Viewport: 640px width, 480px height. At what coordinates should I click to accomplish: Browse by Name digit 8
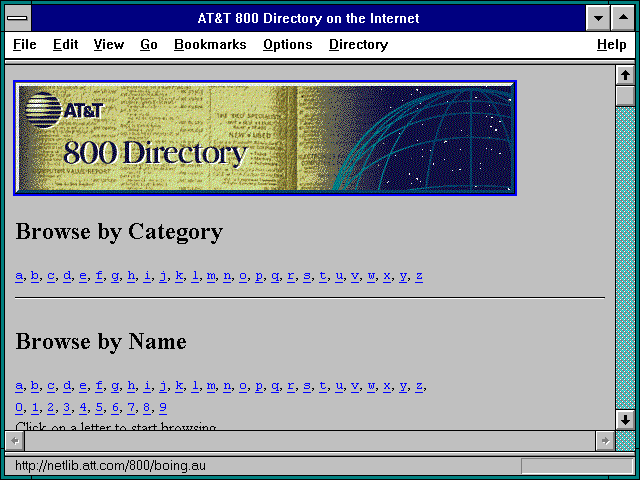147,407
